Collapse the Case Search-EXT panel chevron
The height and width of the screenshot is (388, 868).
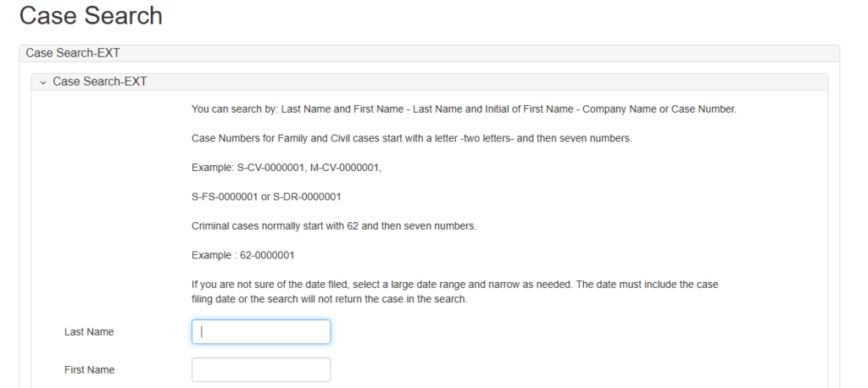[43, 82]
